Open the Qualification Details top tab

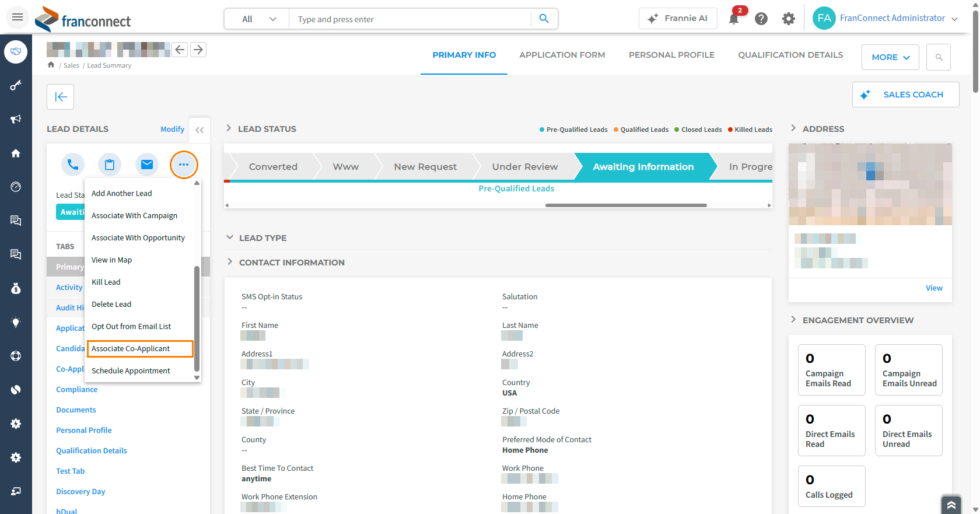coord(790,55)
